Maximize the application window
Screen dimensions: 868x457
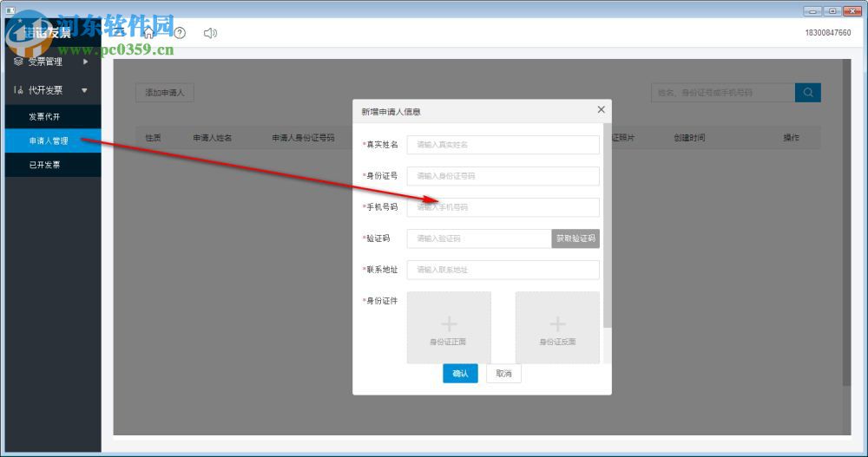[832, 10]
